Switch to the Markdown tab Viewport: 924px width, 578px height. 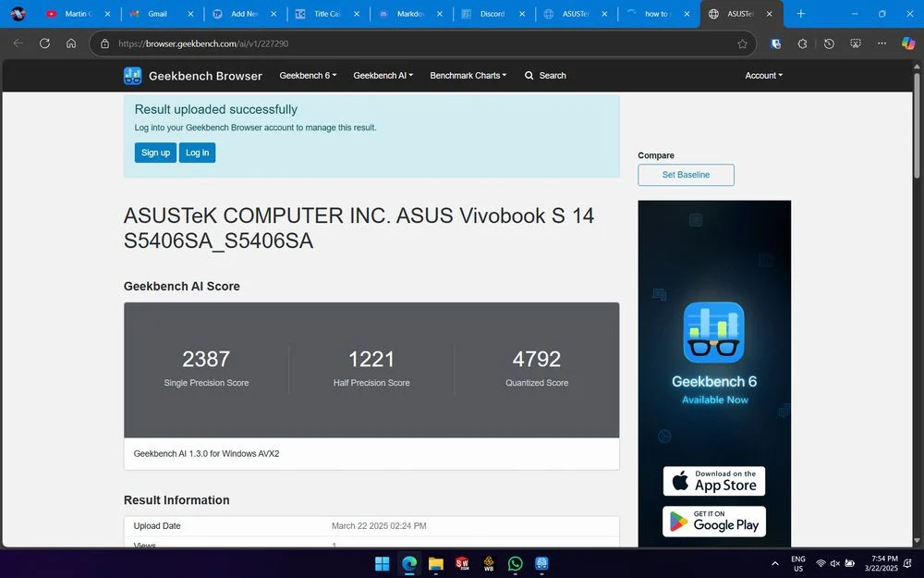pos(410,14)
